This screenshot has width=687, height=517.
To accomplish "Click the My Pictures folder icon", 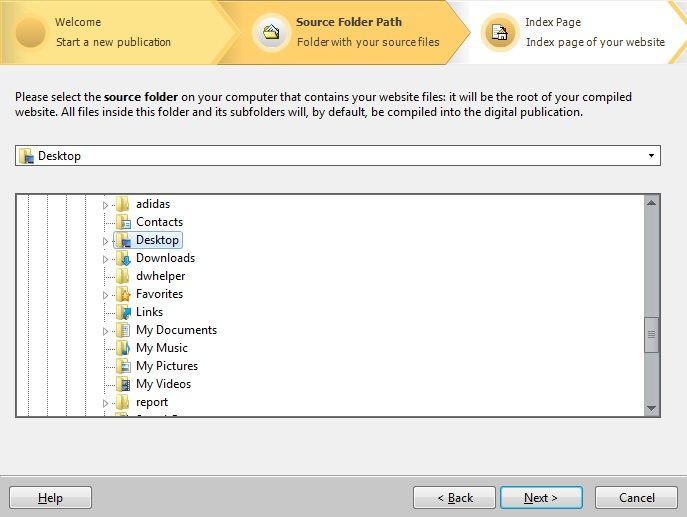I will pyautogui.click(x=123, y=365).
